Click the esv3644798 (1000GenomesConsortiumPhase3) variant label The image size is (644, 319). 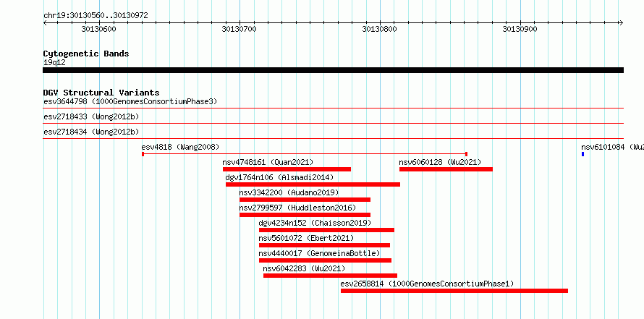[130, 101]
